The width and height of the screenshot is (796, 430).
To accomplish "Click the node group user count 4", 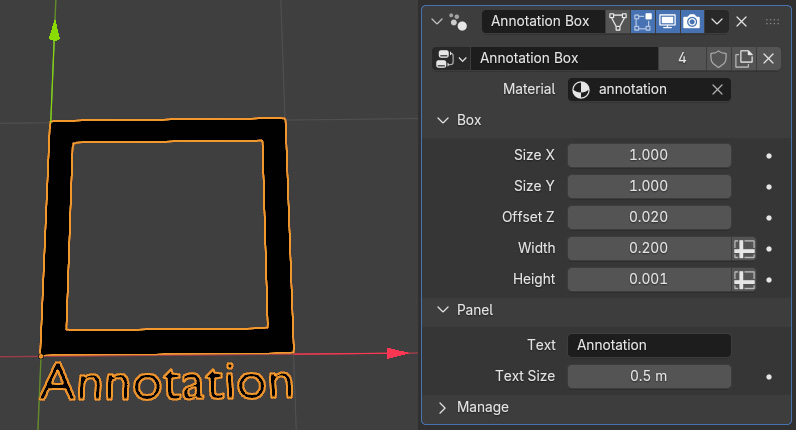I will (x=682, y=58).
